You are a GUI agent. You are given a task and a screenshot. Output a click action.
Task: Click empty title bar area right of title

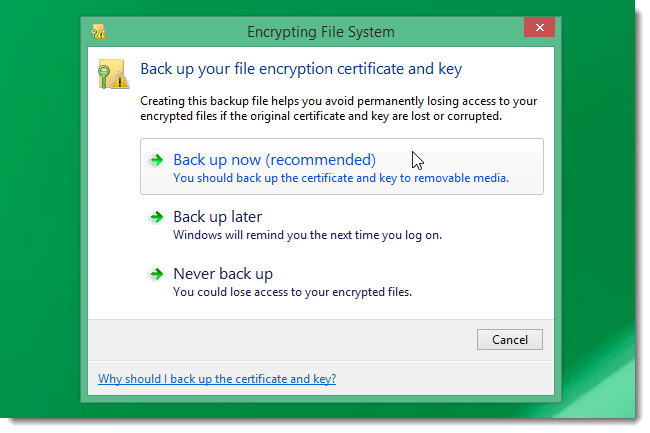click(x=460, y=32)
